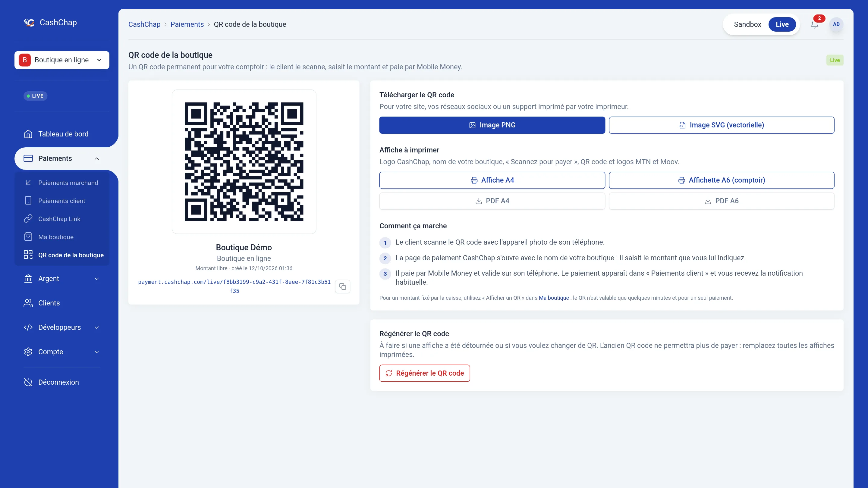Viewport: 868px width, 488px height.
Task: Print the Affiche A4 poster
Action: point(492,180)
